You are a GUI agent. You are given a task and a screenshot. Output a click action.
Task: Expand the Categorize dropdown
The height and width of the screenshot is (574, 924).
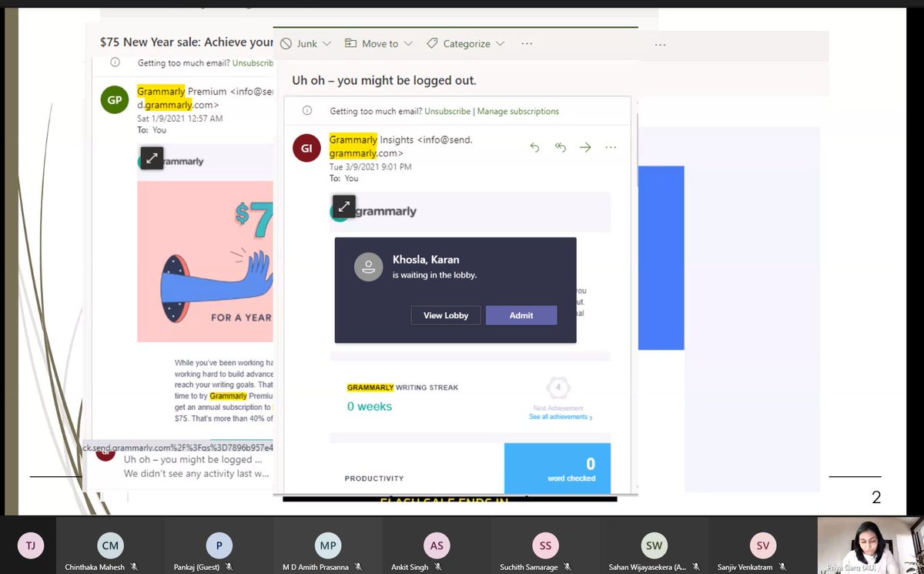click(500, 44)
